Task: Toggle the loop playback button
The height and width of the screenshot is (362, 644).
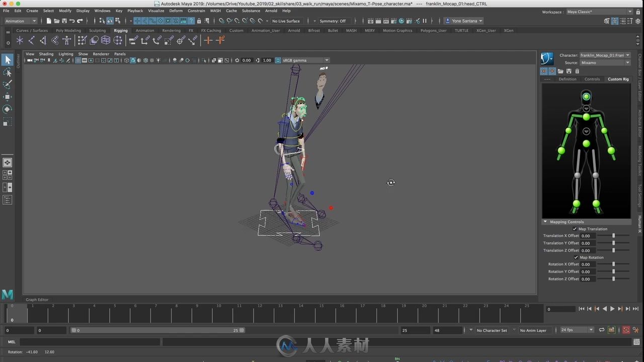Action: click(x=601, y=330)
